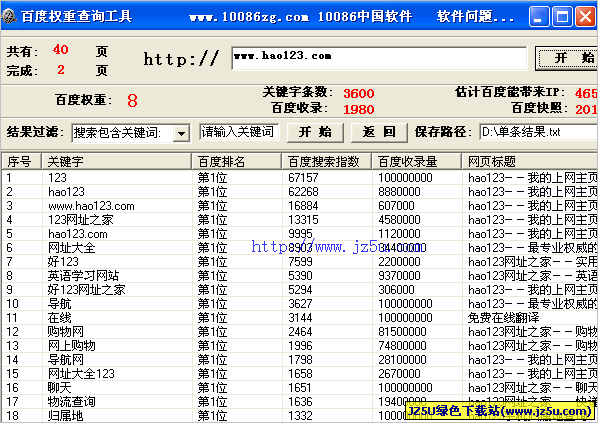The width and height of the screenshot is (598, 423).
Task: Click the indexed count 2670000
Action: [x=399, y=374]
